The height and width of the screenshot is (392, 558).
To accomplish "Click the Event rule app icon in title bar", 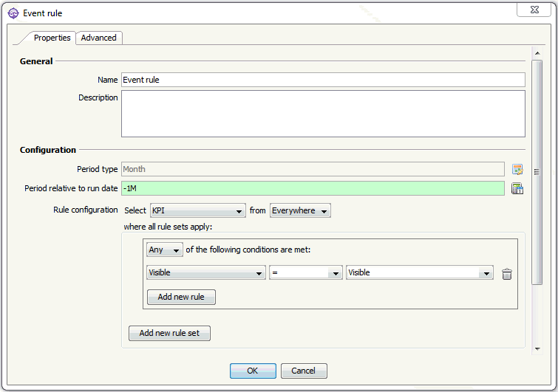I will click(x=13, y=13).
